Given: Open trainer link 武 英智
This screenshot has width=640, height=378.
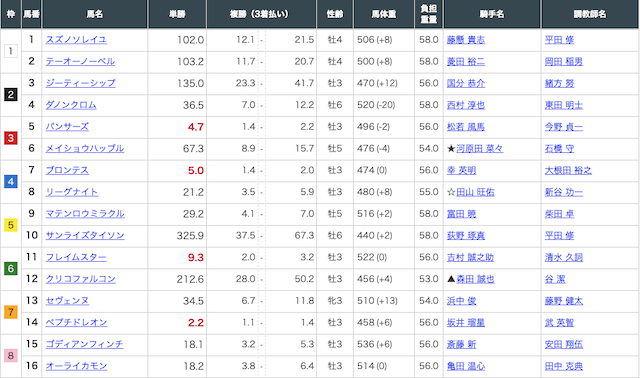Looking at the screenshot, I should pyautogui.click(x=559, y=322).
